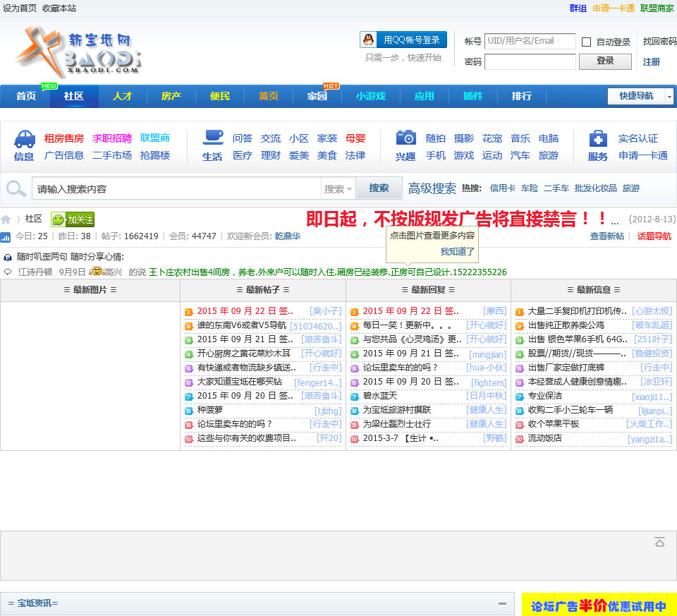Click the medical kit 服务 icon
Screen dimensions: 677x616
[x=598, y=139]
